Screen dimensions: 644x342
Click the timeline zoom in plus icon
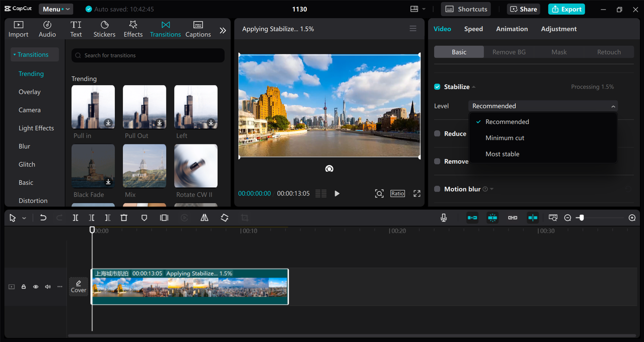[632, 218]
